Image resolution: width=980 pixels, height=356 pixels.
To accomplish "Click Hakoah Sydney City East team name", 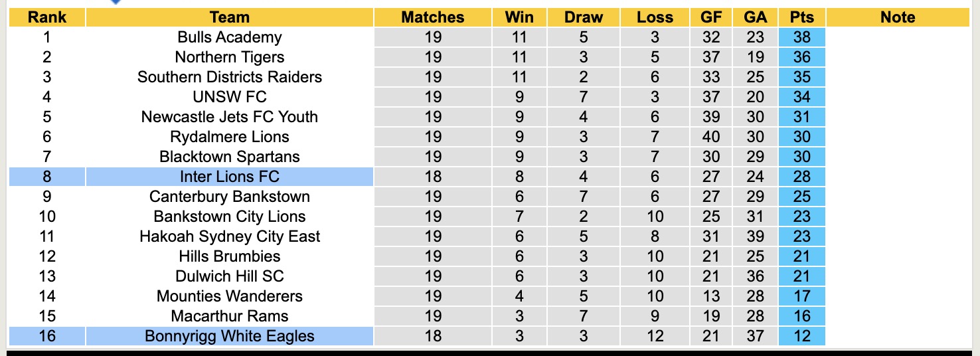I will pyautogui.click(x=229, y=236).
